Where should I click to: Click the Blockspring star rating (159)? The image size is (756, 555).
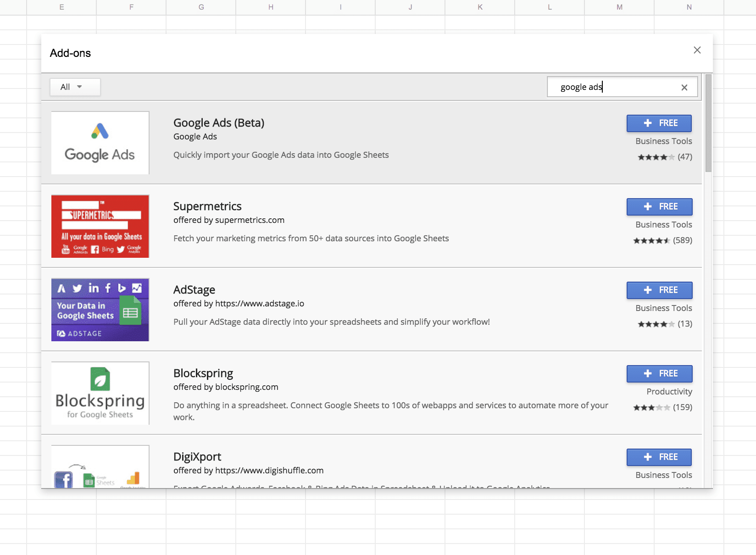click(662, 407)
